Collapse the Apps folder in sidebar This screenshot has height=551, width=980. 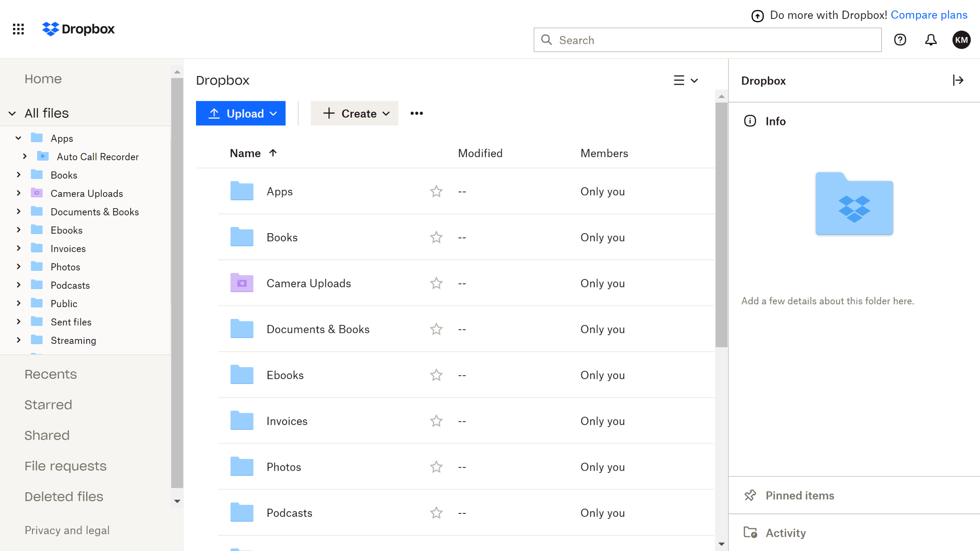tap(18, 138)
